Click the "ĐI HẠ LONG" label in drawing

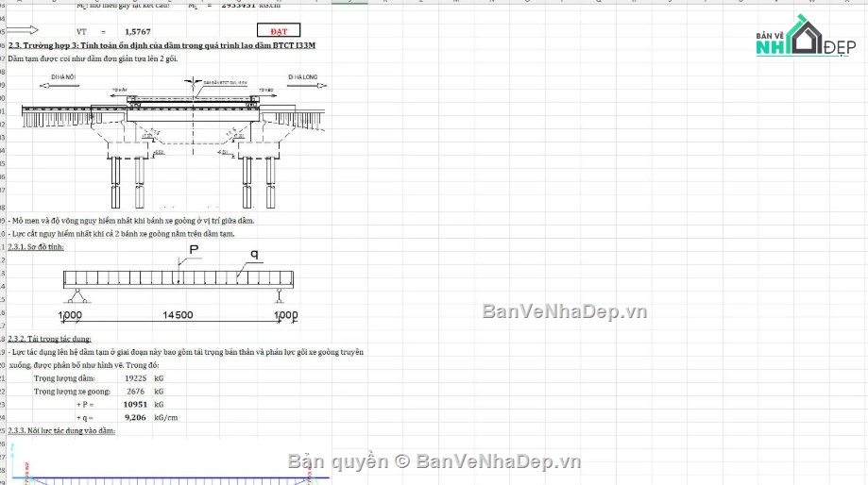pos(303,77)
